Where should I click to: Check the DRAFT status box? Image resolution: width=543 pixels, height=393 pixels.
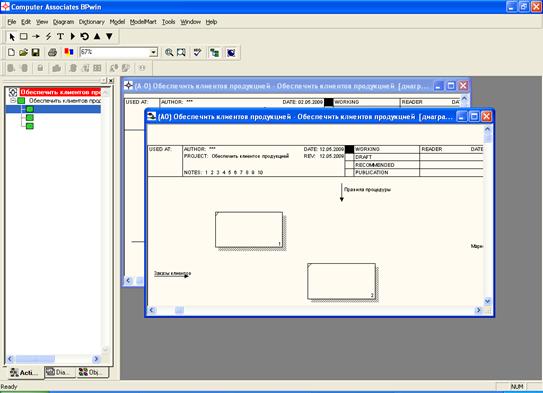[349, 157]
